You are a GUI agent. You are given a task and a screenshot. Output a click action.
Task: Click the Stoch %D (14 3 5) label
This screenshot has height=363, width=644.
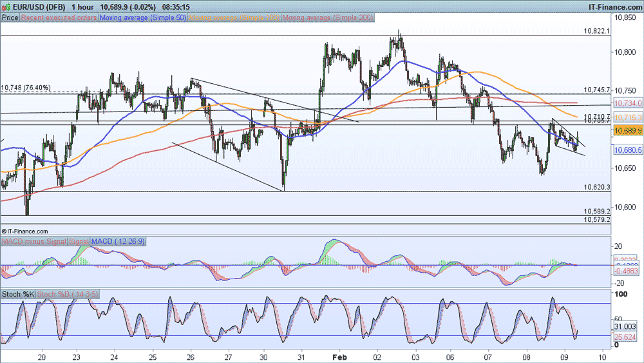tap(68, 294)
